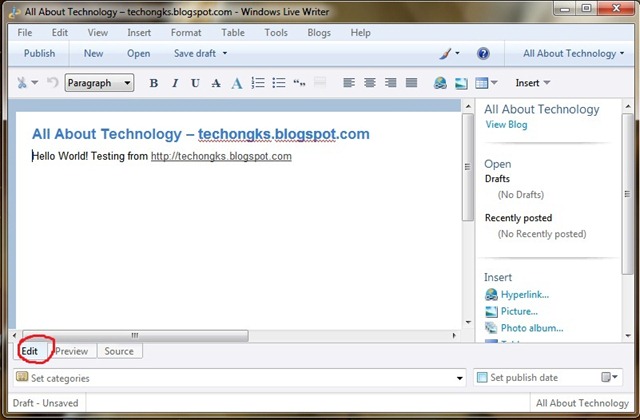Click the sidebar Hyperlink globe icon
This screenshot has height=420, width=640.
click(491, 294)
